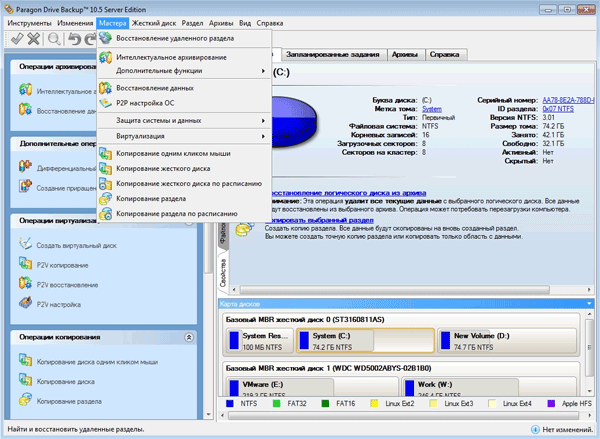This screenshot has width=600, height=439.
Task: Switch to the Архивы tab
Action: pyautogui.click(x=404, y=54)
